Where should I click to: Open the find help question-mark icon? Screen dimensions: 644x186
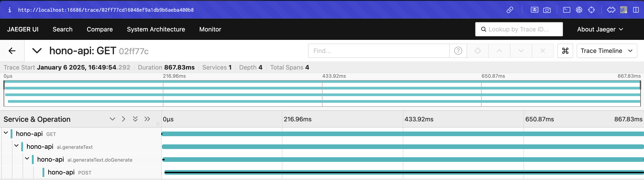458,51
